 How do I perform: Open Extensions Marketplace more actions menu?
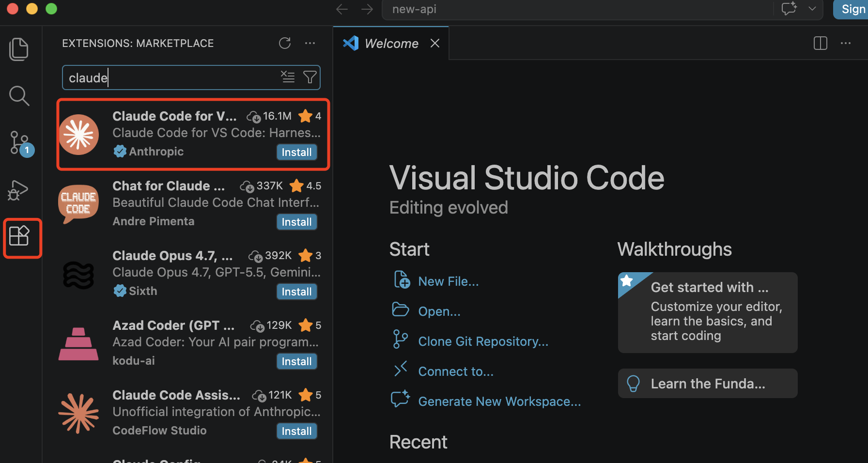[x=310, y=43]
